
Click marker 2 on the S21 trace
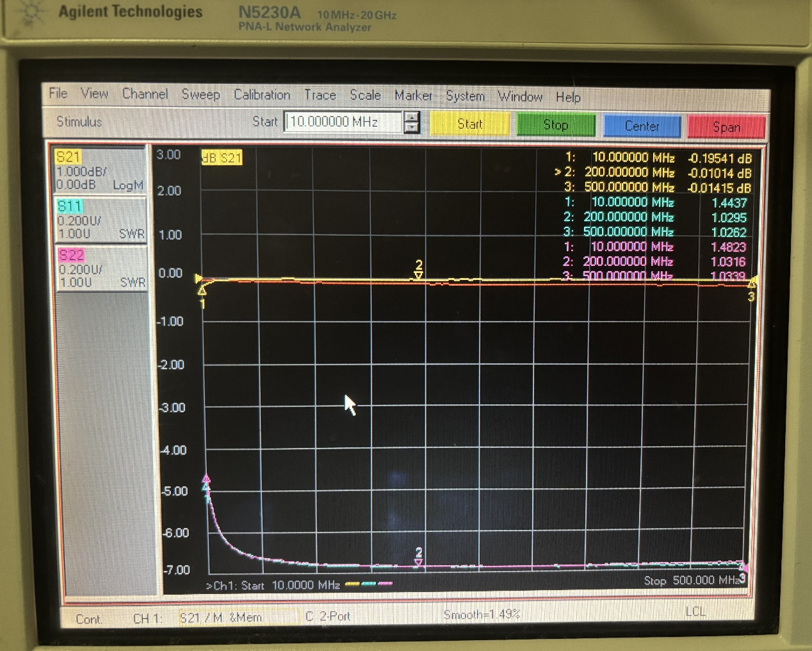pos(419,274)
